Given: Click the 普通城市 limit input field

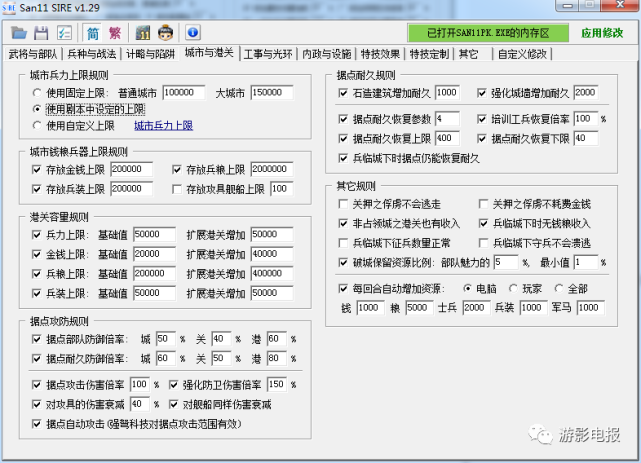Looking at the screenshot, I should (x=184, y=92).
